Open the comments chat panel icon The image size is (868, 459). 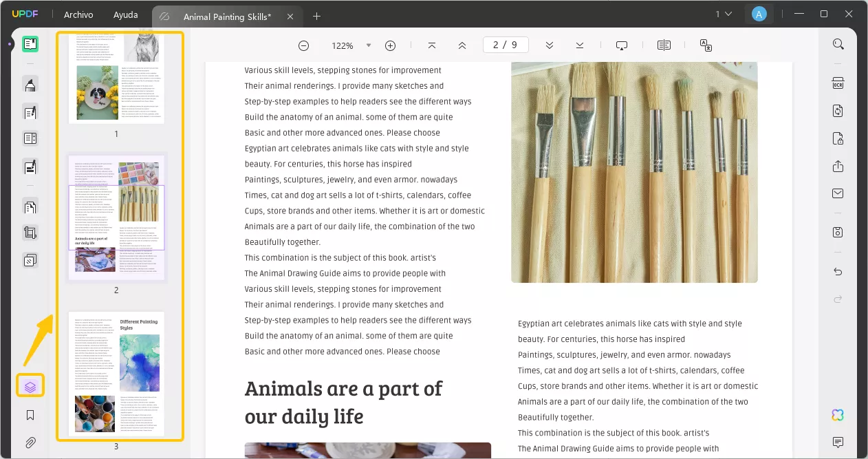838,442
